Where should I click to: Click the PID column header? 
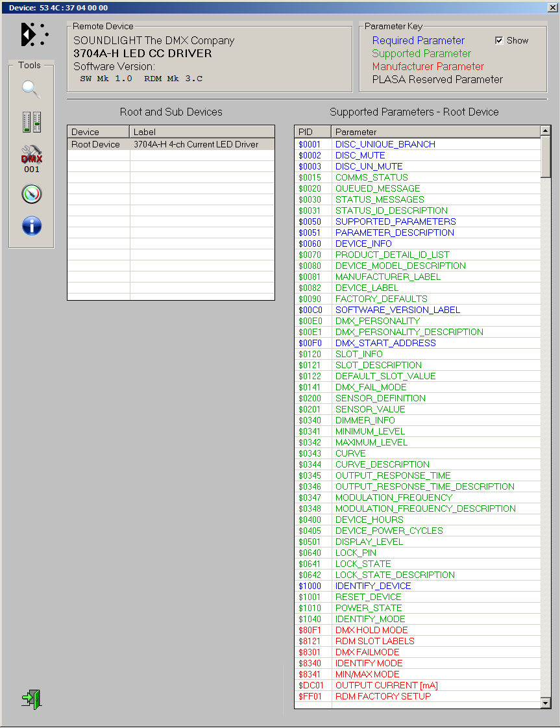[x=312, y=132]
